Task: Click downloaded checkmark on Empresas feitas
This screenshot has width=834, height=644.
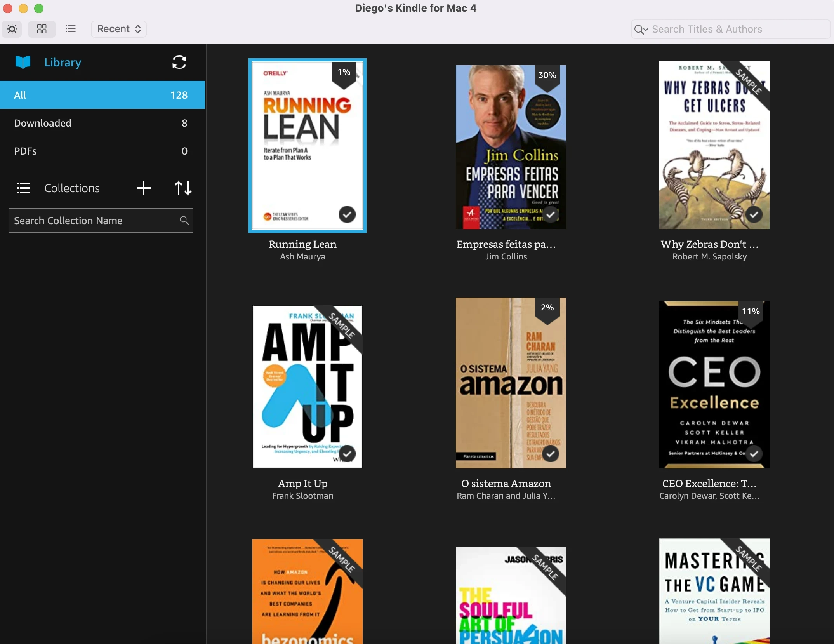Action: [x=550, y=214]
